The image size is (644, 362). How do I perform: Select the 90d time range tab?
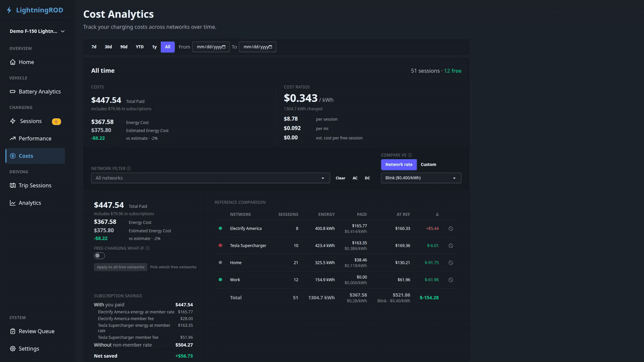coord(124,47)
